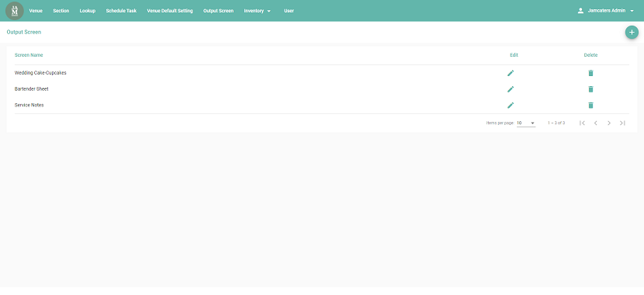Screen dimensions: 644x295
Task: Sort by Screen Name column header
Action: coord(29,55)
